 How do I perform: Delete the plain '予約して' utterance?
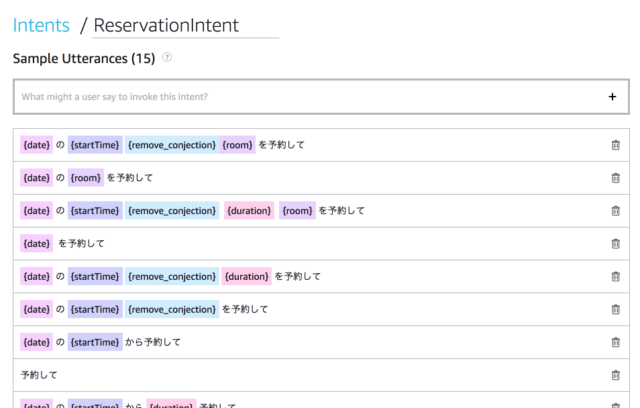click(x=616, y=375)
